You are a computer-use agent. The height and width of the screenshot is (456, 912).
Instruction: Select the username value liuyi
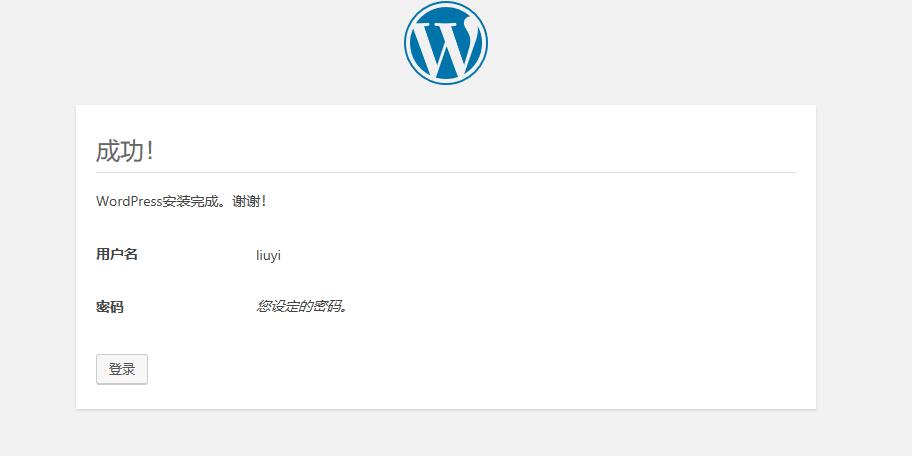click(268, 255)
